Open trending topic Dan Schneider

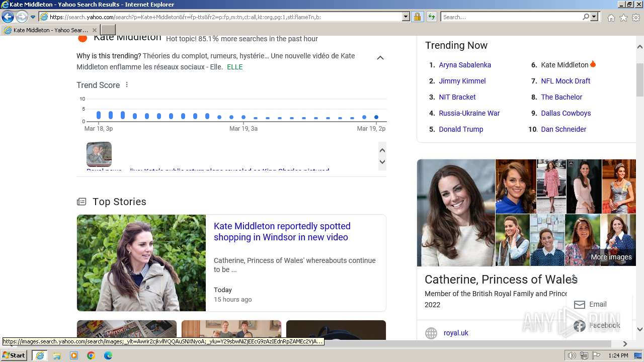tap(563, 129)
